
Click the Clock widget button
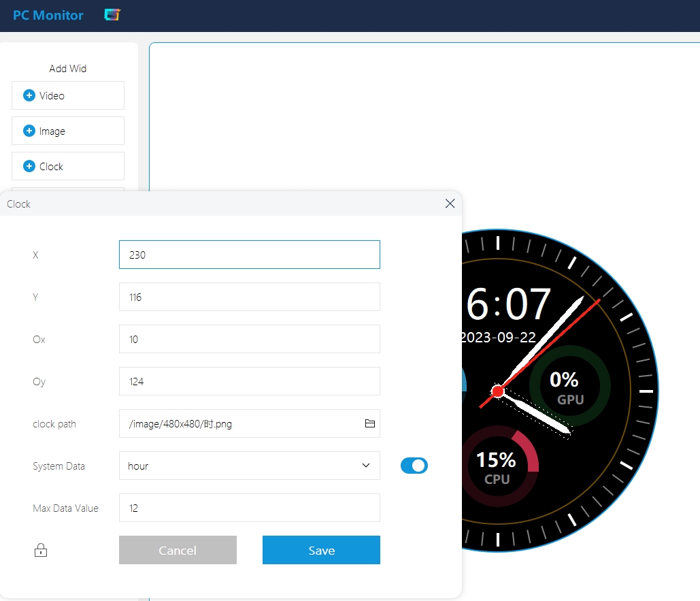point(68,166)
